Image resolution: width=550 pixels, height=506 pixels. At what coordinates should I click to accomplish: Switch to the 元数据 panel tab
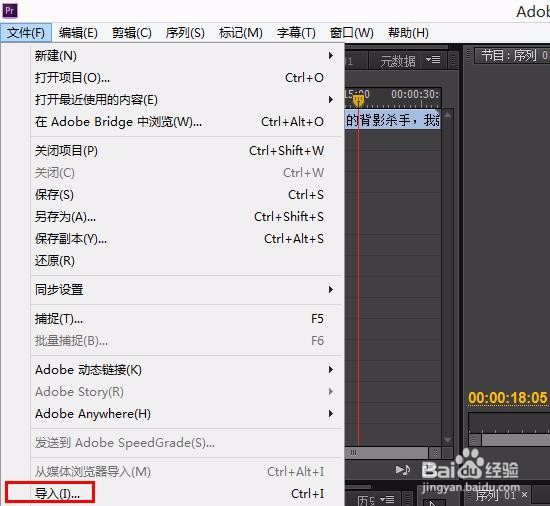(398, 61)
